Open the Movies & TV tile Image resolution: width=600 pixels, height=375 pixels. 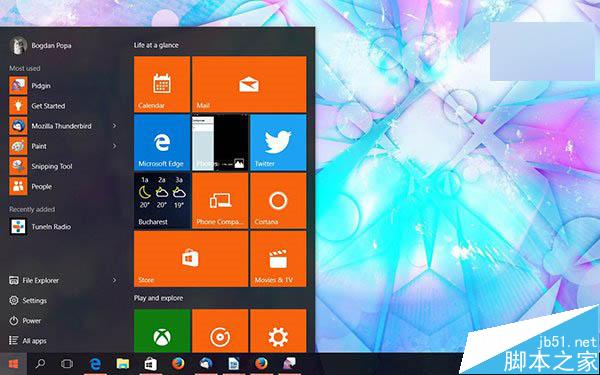(x=278, y=259)
